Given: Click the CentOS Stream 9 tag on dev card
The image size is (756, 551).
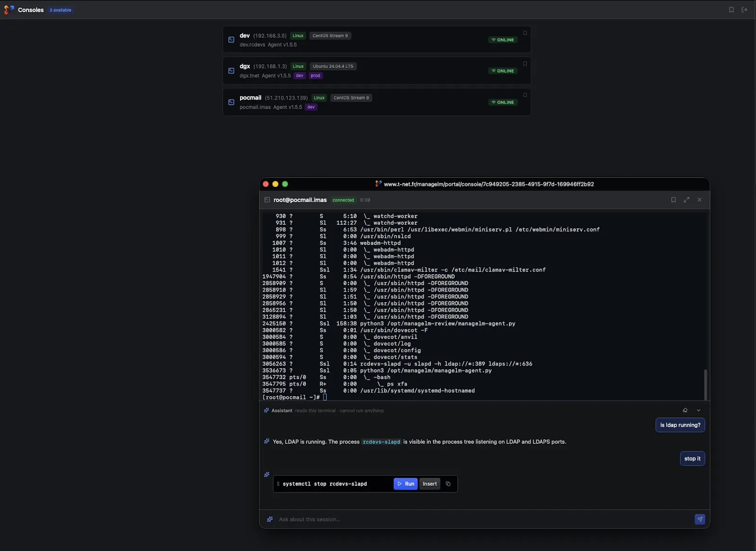Looking at the screenshot, I should click(x=330, y=35).
